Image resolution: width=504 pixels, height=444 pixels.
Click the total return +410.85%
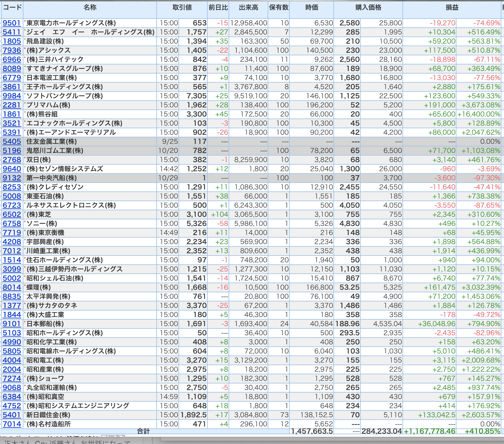pyautogui.click(x=483, y=431)
